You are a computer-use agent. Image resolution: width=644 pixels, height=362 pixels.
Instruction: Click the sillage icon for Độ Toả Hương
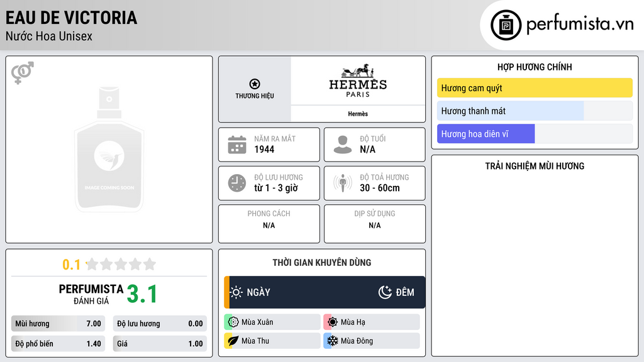pyautogui.click(x=343, y=183)
